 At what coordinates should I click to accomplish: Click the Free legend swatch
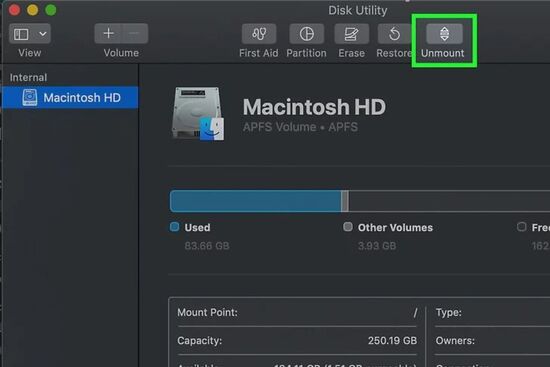point(522,227)
